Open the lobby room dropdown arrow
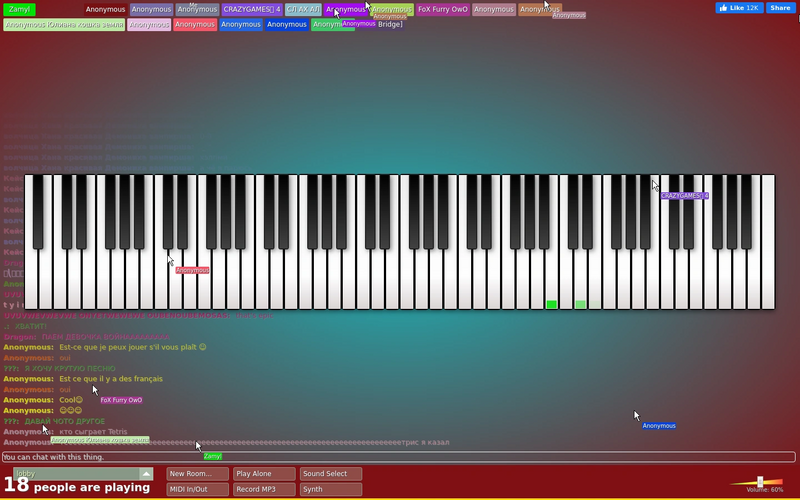 [146, 473]
